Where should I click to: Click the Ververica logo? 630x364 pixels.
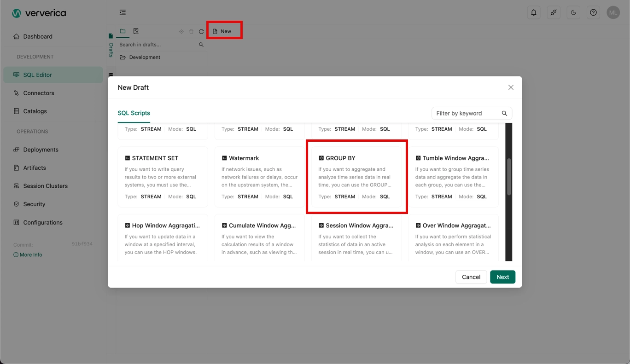(x=39, y=13)
